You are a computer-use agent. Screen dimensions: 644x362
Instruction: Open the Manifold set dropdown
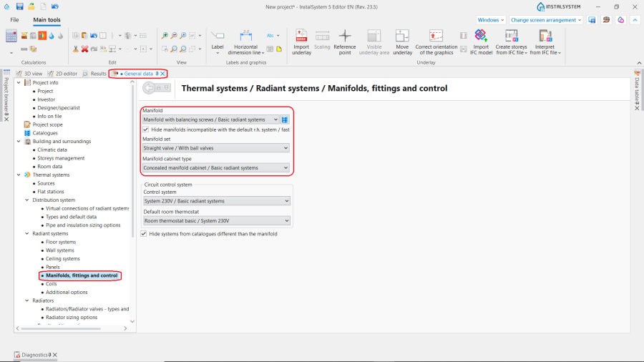pos(215,148)
